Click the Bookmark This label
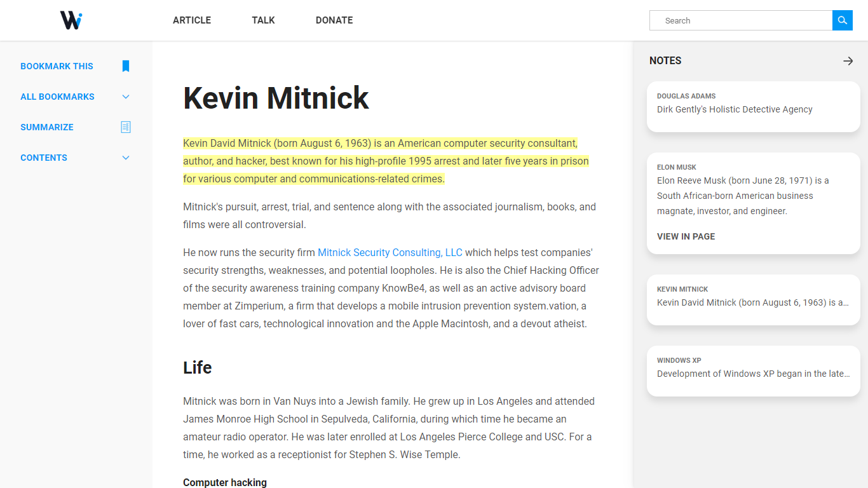Viewport: 868px width, 488px height. pos(57,66)
